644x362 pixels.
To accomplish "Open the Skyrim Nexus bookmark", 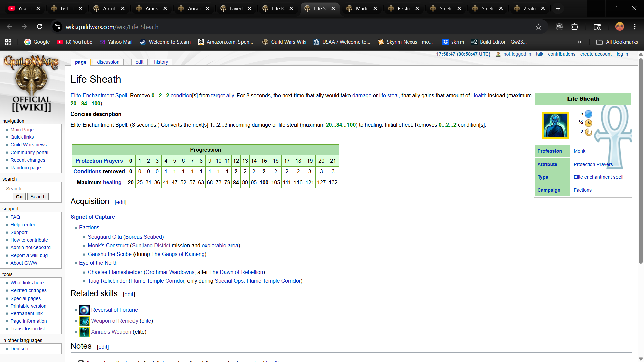I will pos(405,42).
